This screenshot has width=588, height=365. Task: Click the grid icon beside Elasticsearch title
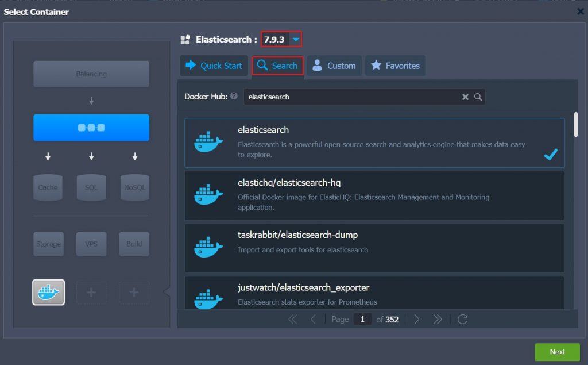click(185, 40)
